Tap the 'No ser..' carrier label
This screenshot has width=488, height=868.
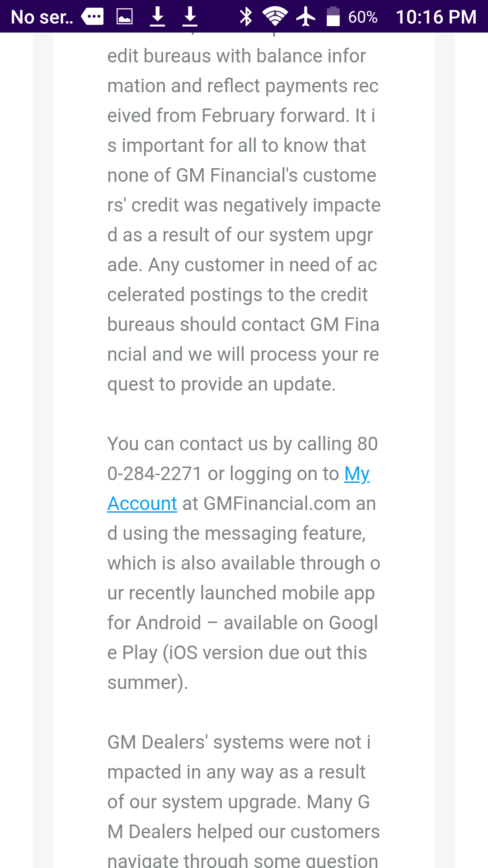tap(42, 17)
